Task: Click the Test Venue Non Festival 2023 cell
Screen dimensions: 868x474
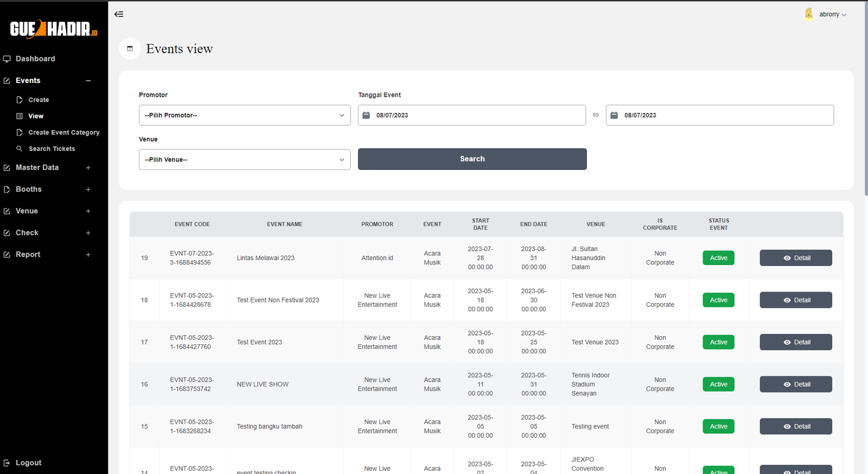Action: [594, 300]
